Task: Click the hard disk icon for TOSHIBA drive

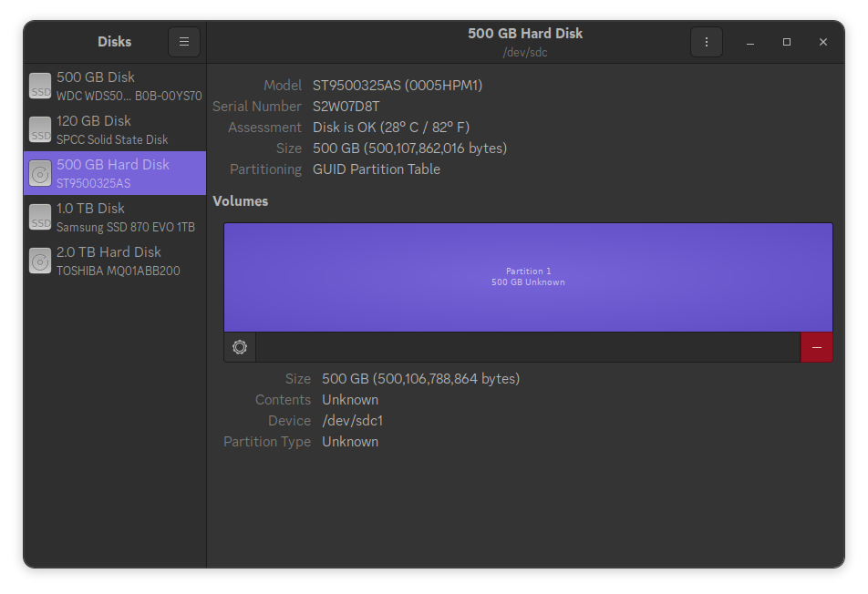Action: click(40, 261)
